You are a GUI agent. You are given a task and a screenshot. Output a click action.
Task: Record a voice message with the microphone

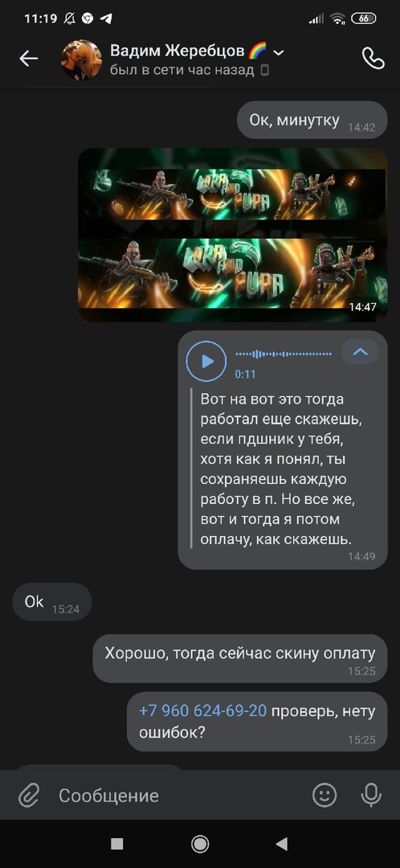click(370, 796)
